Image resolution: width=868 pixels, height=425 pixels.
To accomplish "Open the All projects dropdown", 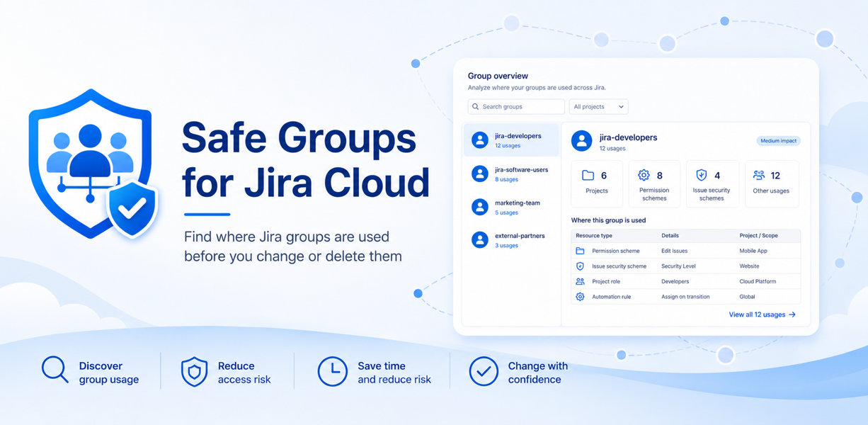I will [598, 107].
